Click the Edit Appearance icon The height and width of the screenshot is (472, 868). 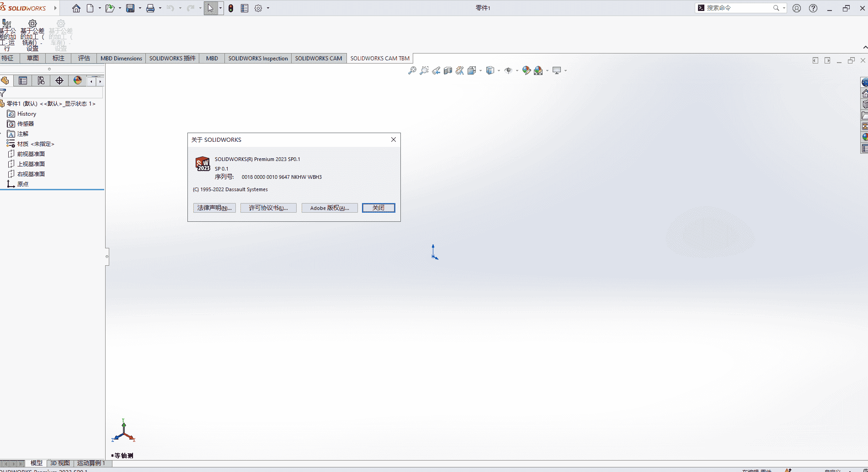click(527, 70)
